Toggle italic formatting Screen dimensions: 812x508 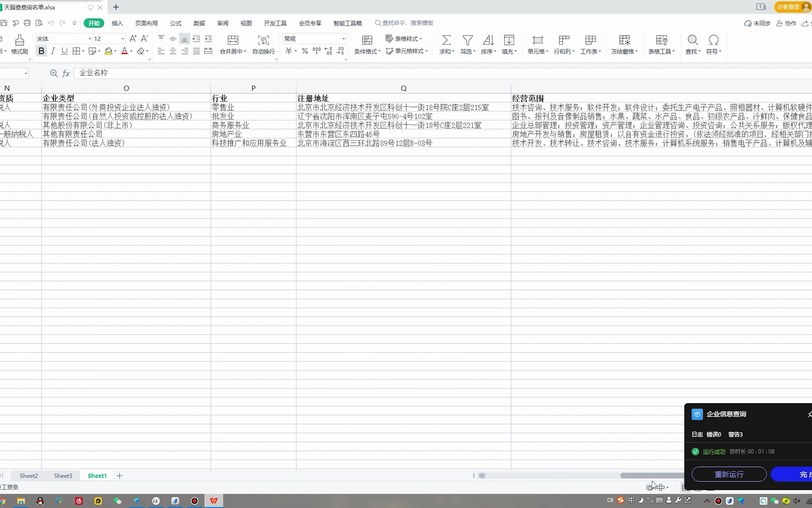(53, 52)
